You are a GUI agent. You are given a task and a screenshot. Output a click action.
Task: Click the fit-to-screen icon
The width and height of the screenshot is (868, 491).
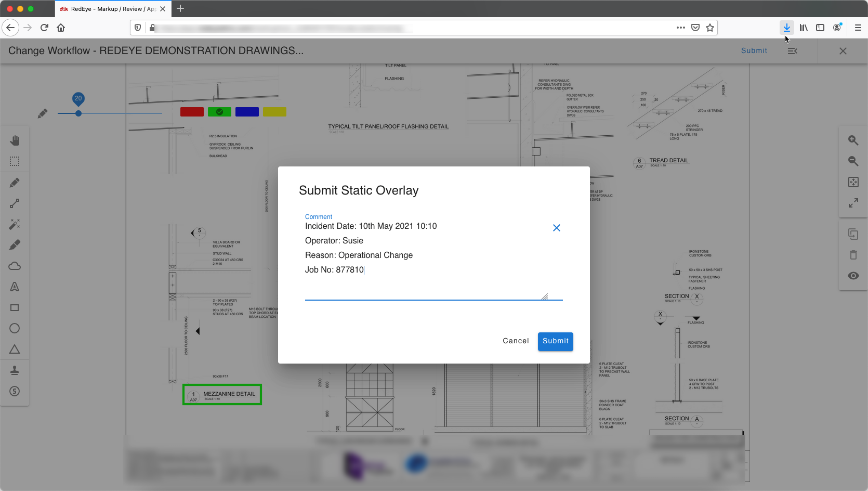pyautogui.click(x=853, y=182)
